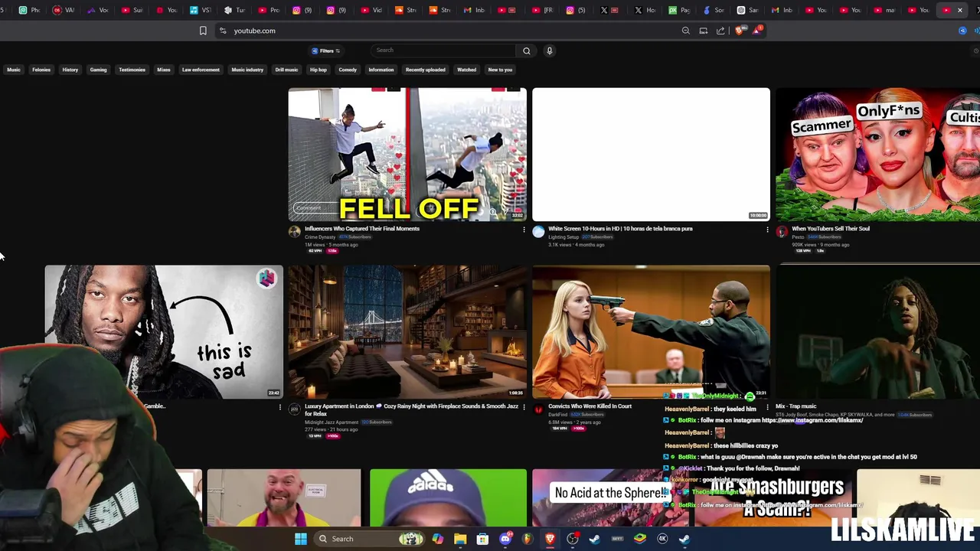Screen dimensions: 980x551
Task: Open Microsoft Store from the taskbar
Action: point(482,539)
